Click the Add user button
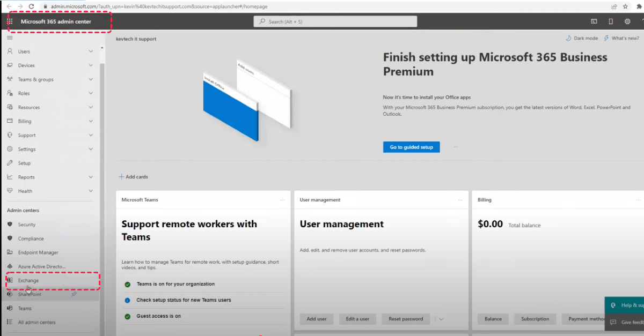 point(317,319)
